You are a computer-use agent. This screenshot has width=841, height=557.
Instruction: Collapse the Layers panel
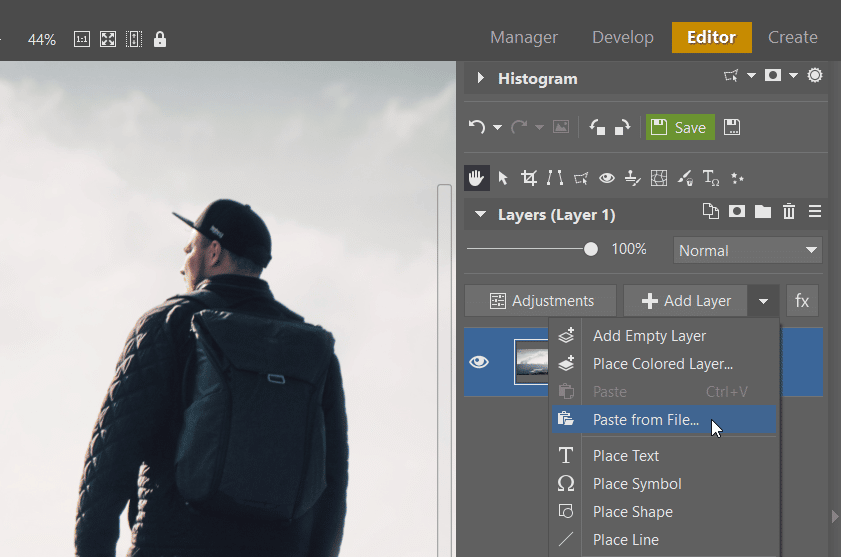[x=480, y=215]
